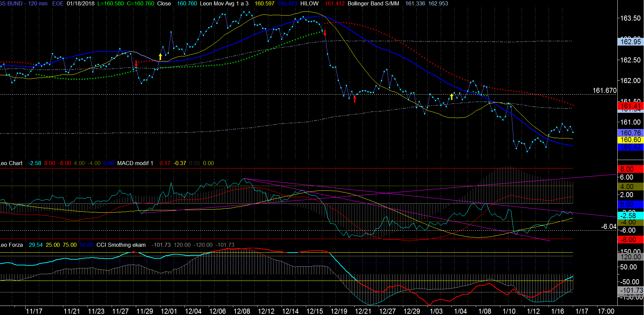Click the MACD modif 1 label
The width and height of the screenshot is (644, 315).
coord(135,163)
